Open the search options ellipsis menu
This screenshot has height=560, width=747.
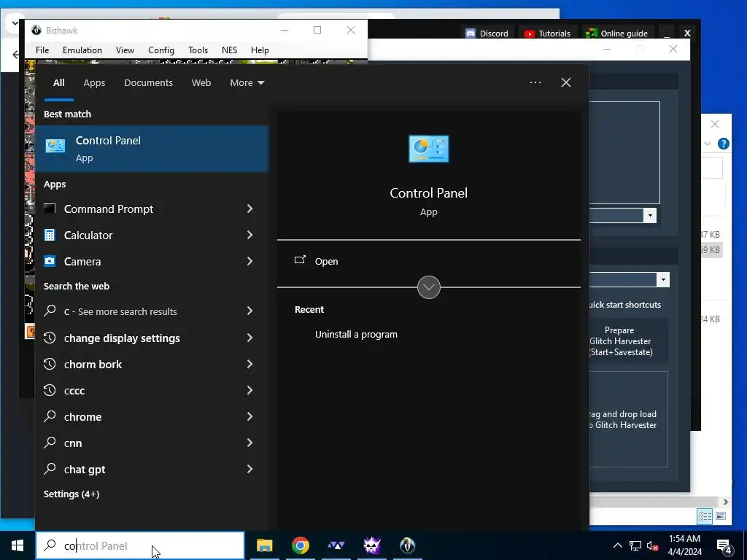click(x=535, y=82)
